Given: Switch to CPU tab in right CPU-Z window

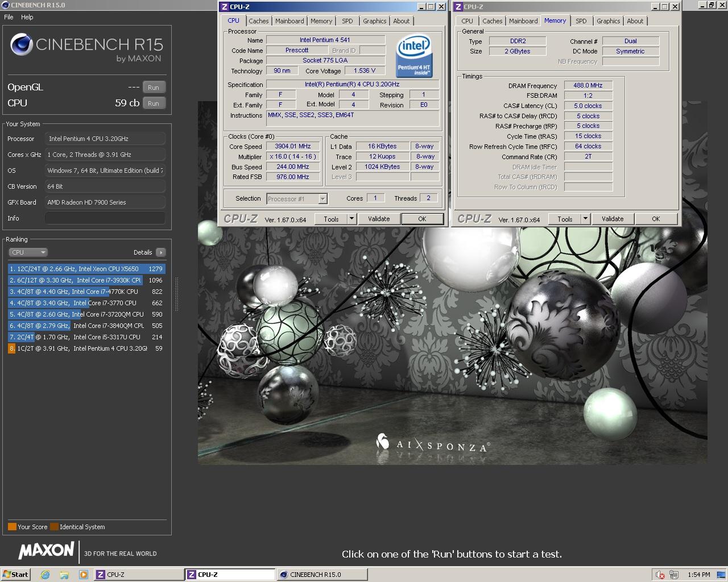Looking at the screenshot, I should coord(467,21).
